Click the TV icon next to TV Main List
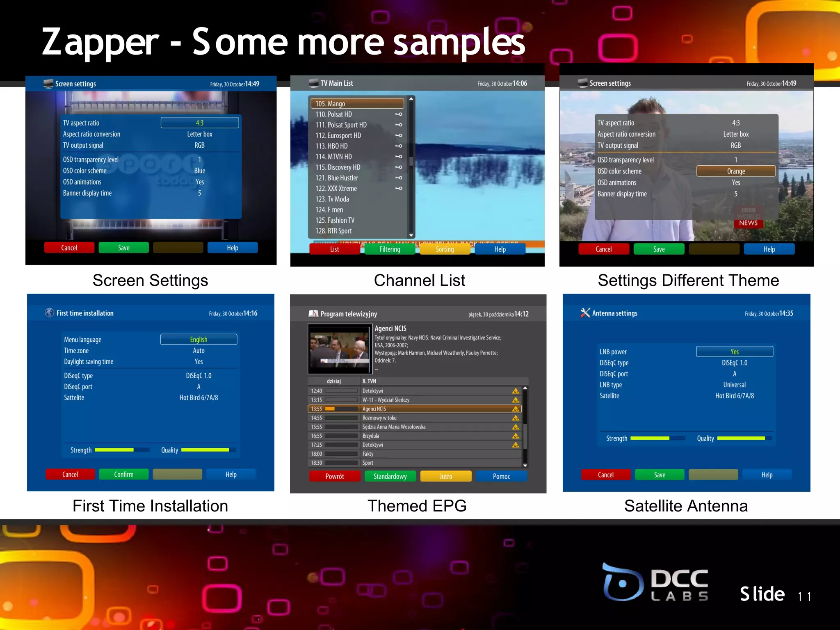840x630 pixels. pos(314,83)
